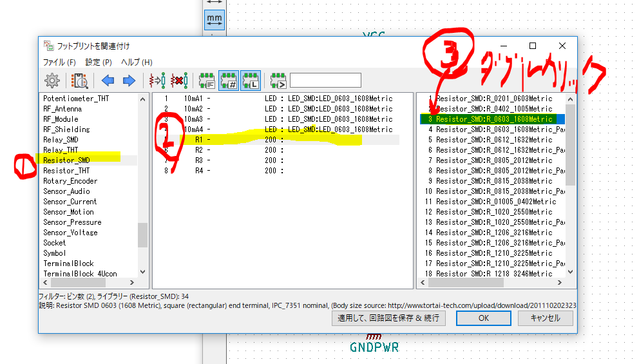This screenshot has height=364, width=639.
Task: Open the 設定 (P) menu
Action: click(98, 62)
